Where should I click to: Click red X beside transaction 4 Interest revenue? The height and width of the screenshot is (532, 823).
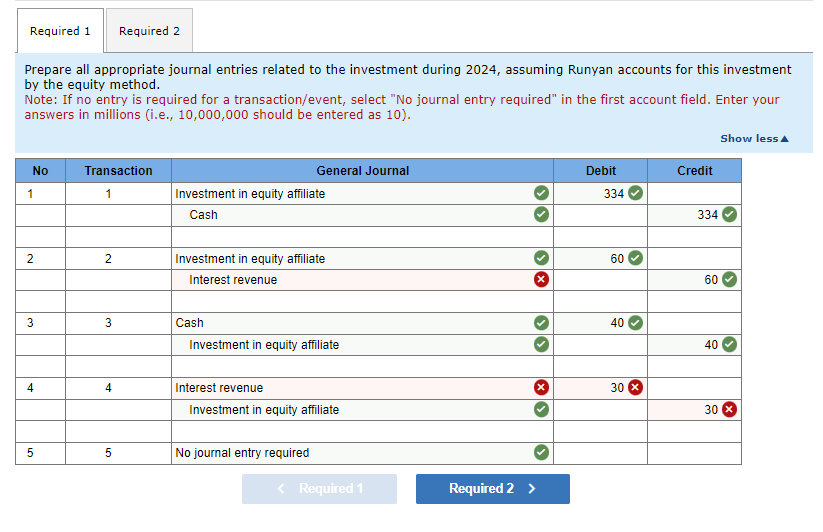(x=541, y=388)
